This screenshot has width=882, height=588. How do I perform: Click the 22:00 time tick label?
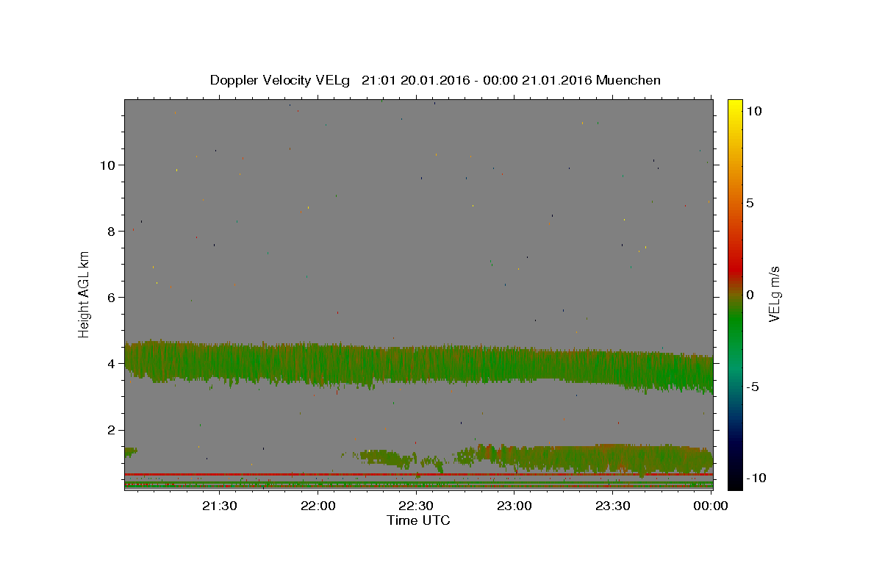[x=318, y=506]
